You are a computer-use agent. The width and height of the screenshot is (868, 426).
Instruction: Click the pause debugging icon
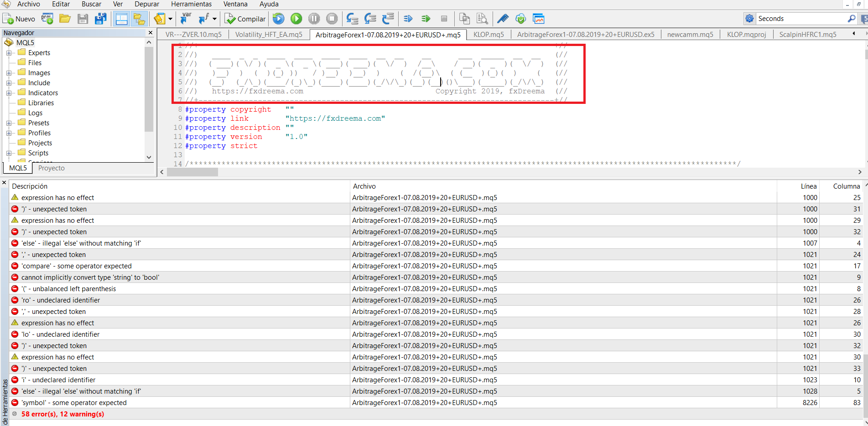(x=314, y=19)
